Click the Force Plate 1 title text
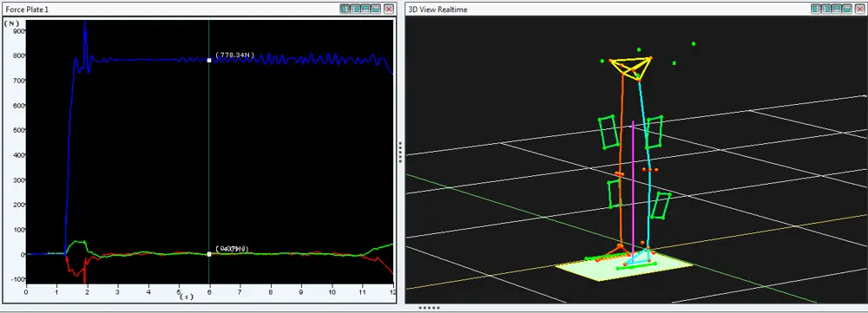Viewport: 868px width, 313px height. 27,10
